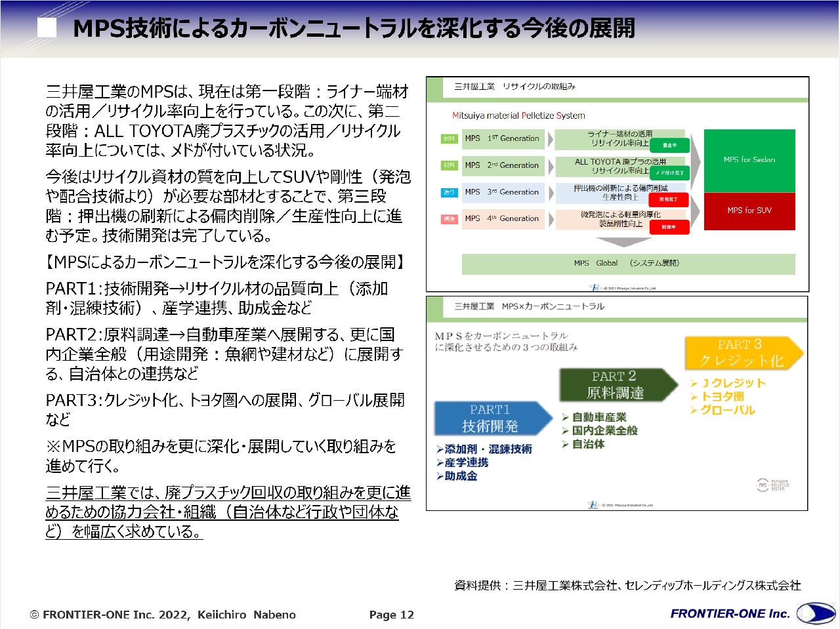Click the Page 12 footer label
This screenshot has width=840, height=629.
391,615
